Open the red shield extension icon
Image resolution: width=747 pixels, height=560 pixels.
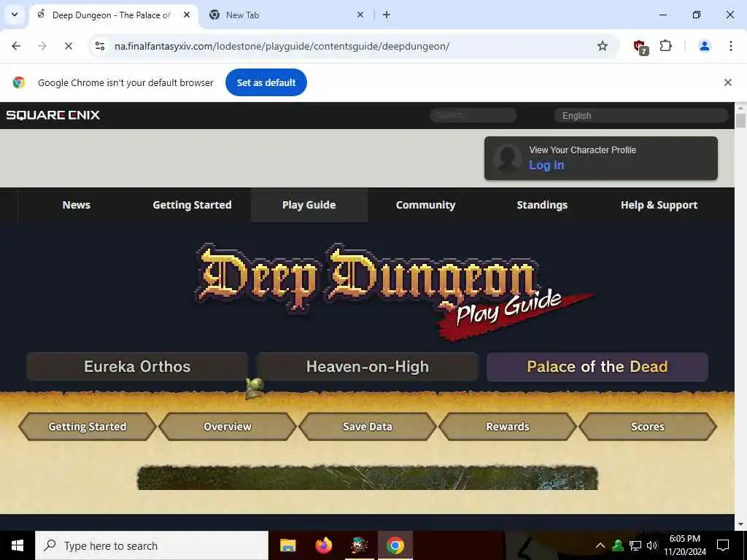point(640,46)
